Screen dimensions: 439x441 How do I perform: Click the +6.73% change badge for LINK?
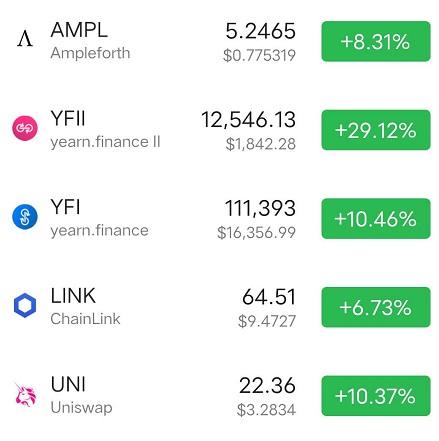[376, 307]
